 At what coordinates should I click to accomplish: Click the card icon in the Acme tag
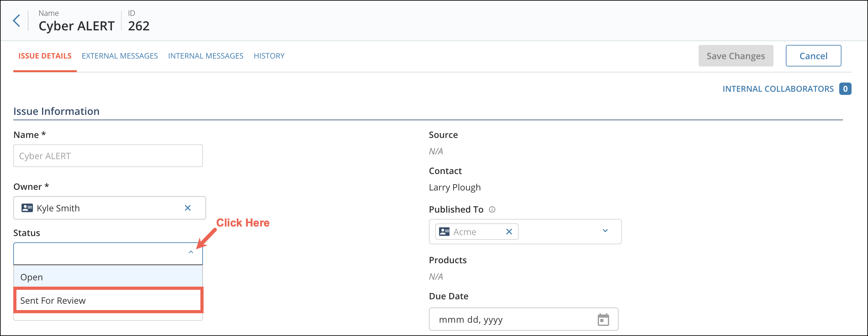tap(444, 232)
